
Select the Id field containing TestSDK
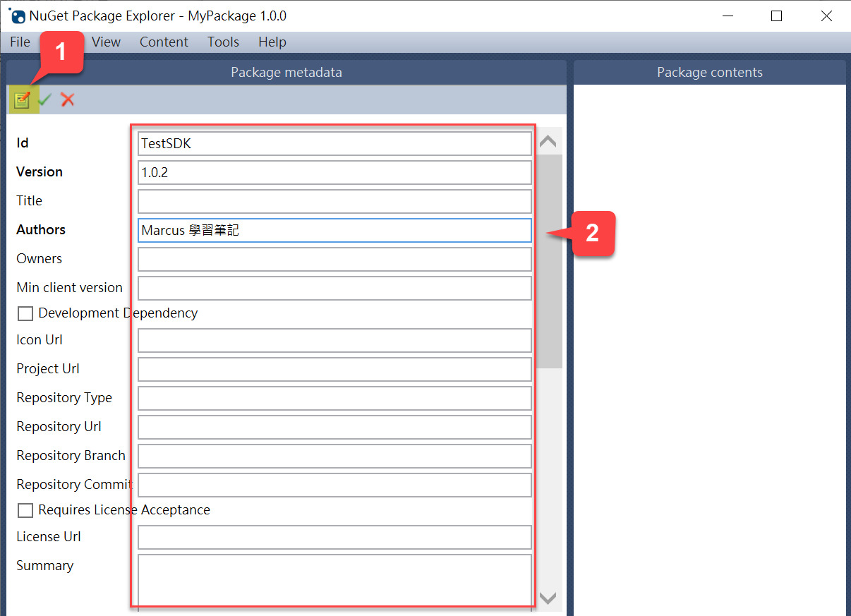(x=334, y=143)
